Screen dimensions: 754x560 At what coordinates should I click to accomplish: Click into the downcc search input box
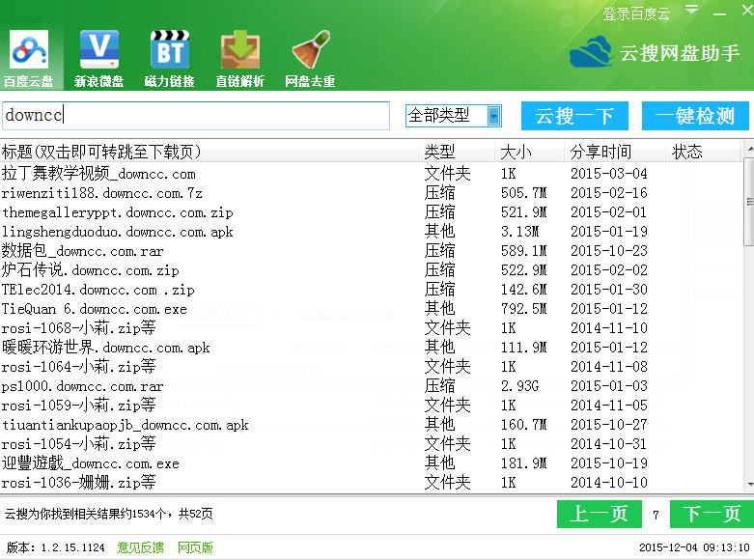click(196, 116)
